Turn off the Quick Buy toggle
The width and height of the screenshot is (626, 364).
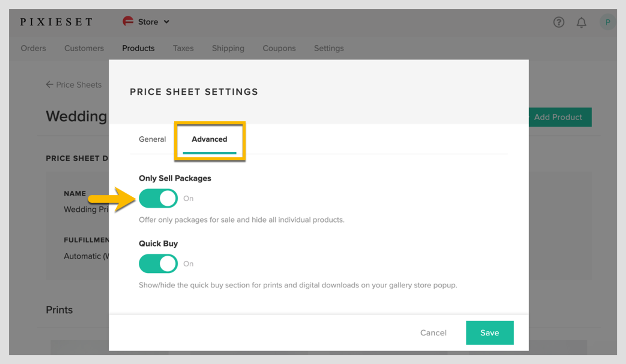point(158,263)
